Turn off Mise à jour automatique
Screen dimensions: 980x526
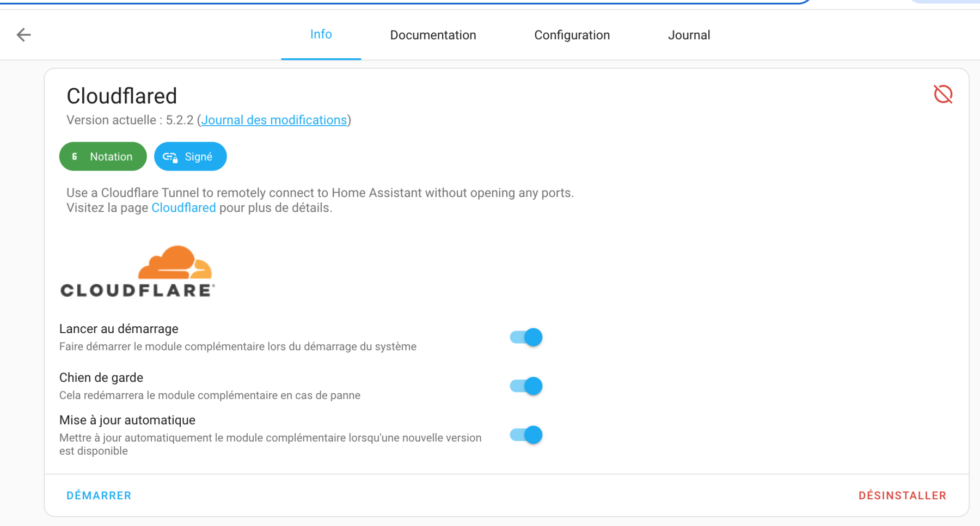pos(526,435)
